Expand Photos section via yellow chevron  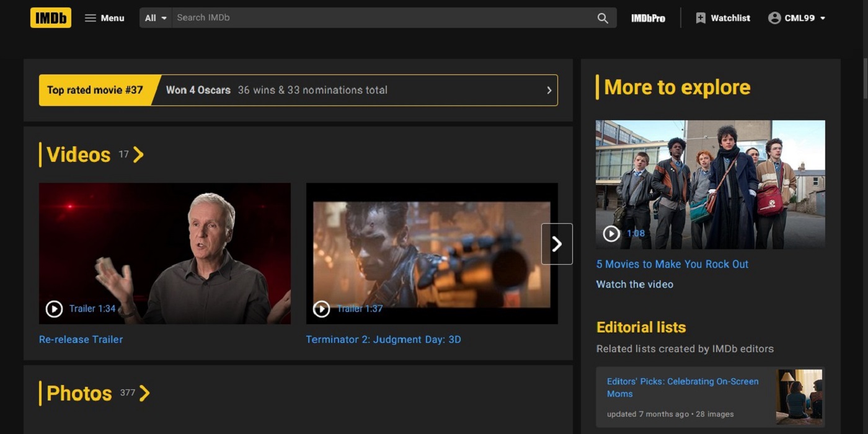[144, 393]
